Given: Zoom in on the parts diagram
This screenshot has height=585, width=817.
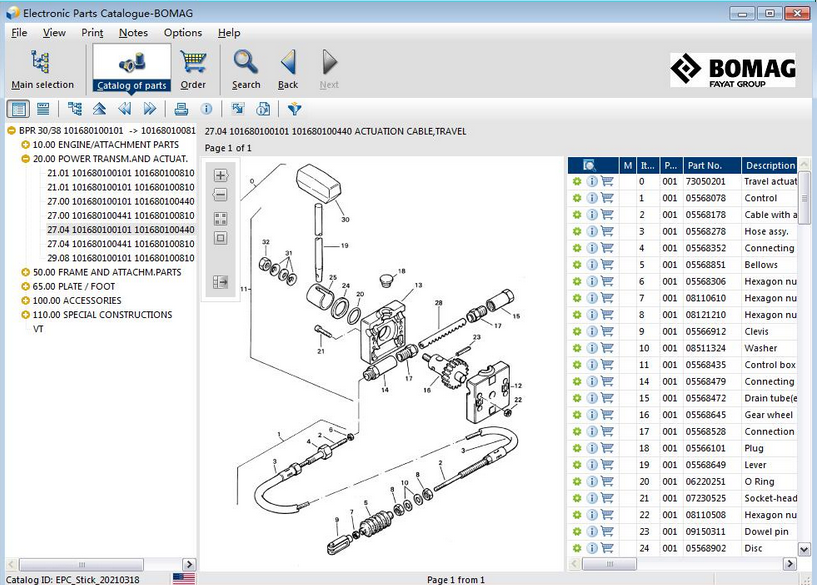Looking at the screenshot, I should click(x=220, y=176).
